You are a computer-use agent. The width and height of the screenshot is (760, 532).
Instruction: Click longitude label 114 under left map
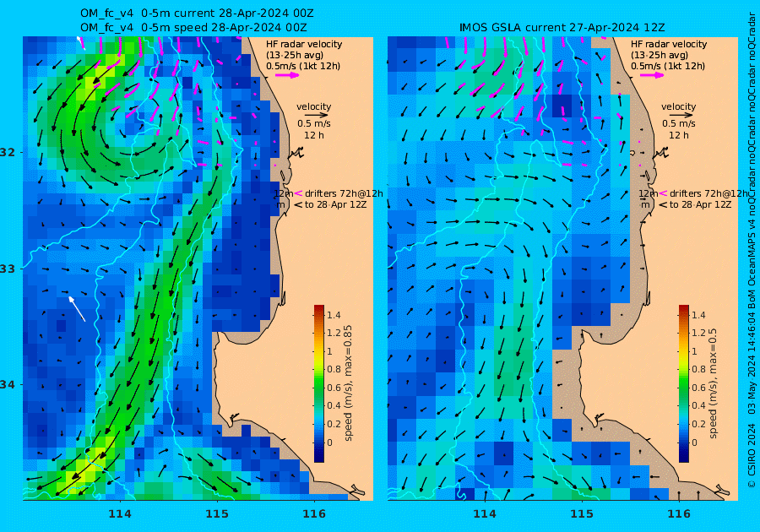pos(120,514)
